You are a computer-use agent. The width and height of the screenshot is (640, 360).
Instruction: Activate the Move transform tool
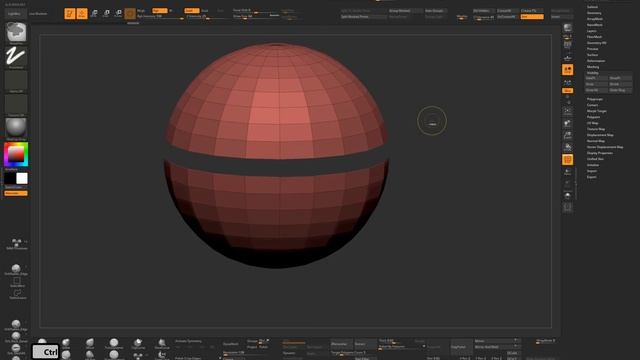click(94, 13)
